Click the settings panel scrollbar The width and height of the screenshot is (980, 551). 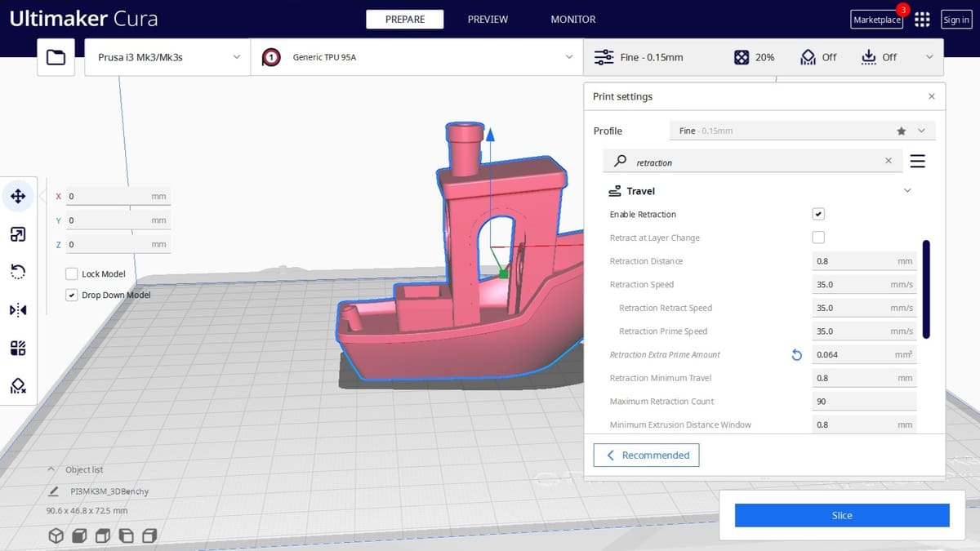(x=926, y=290)
